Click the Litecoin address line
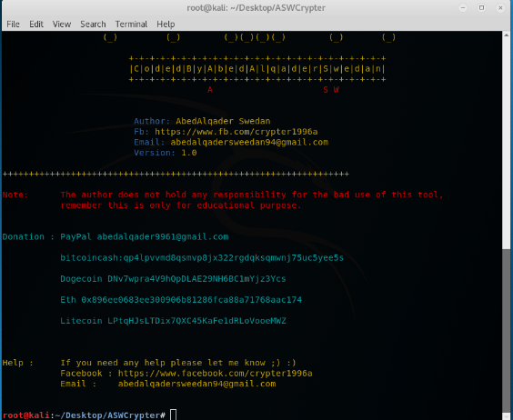The width and height of the screenshot is (513, 420). (173, 321)
